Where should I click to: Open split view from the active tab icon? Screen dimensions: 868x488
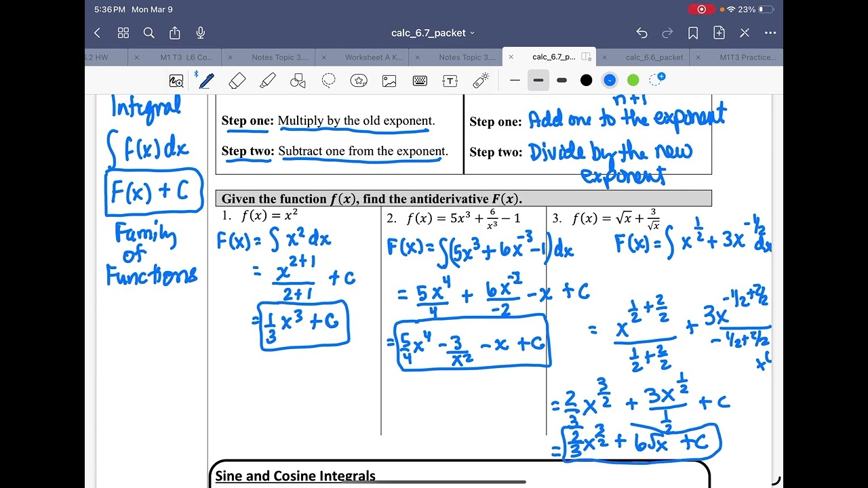pyautogui.click(x=587, y=57)
